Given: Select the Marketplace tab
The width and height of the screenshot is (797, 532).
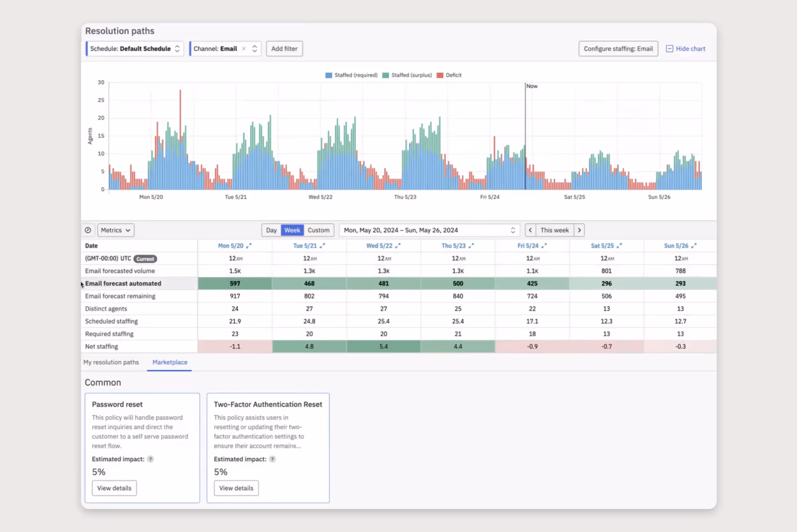Looking at the screenshot, I should click(x=170, y=362).
